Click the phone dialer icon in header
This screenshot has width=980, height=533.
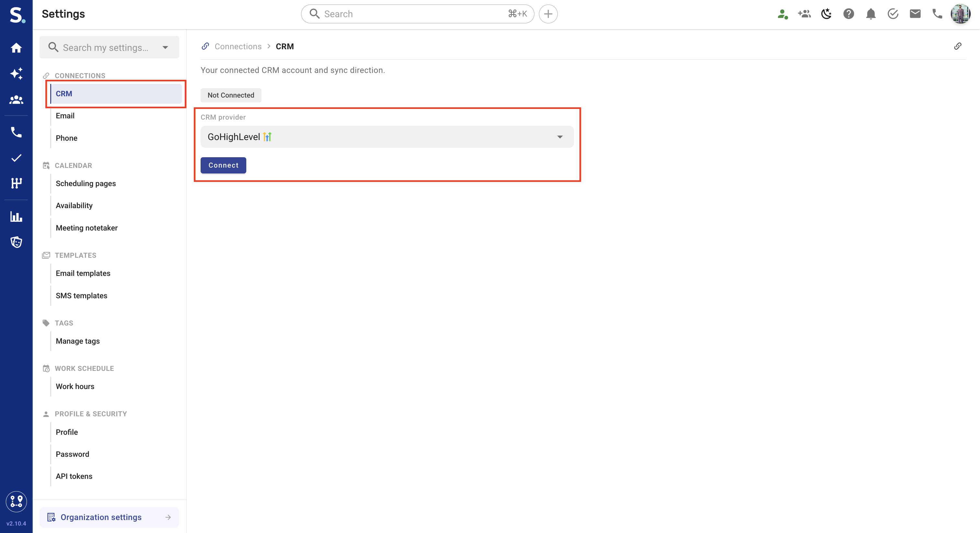coord(938,14)
